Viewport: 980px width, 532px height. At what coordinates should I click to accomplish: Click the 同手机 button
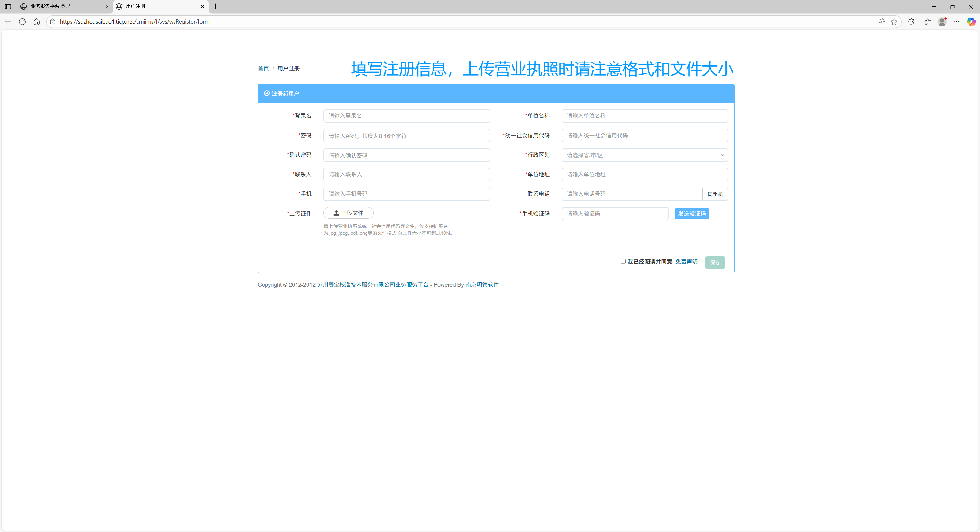click(x=715, y=194)
